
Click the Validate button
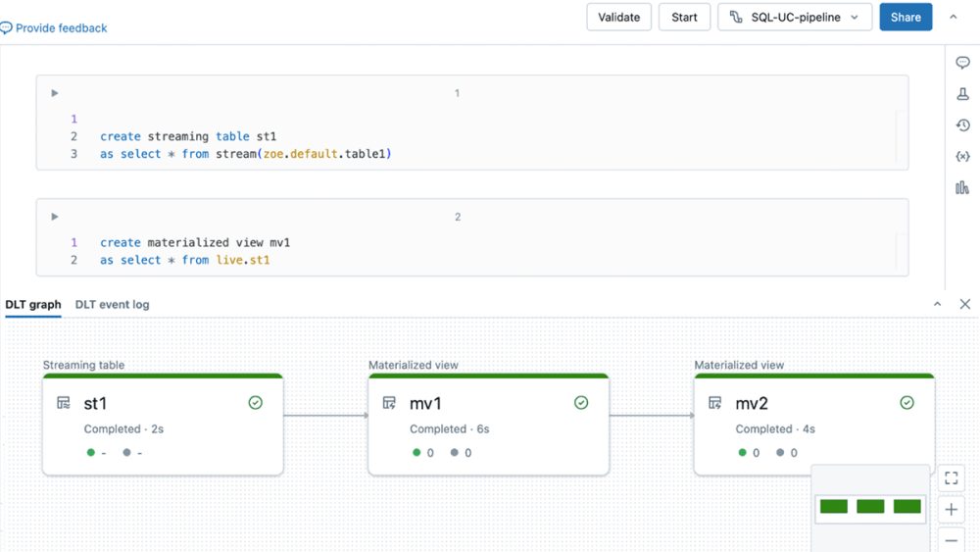tap(618, 18)
